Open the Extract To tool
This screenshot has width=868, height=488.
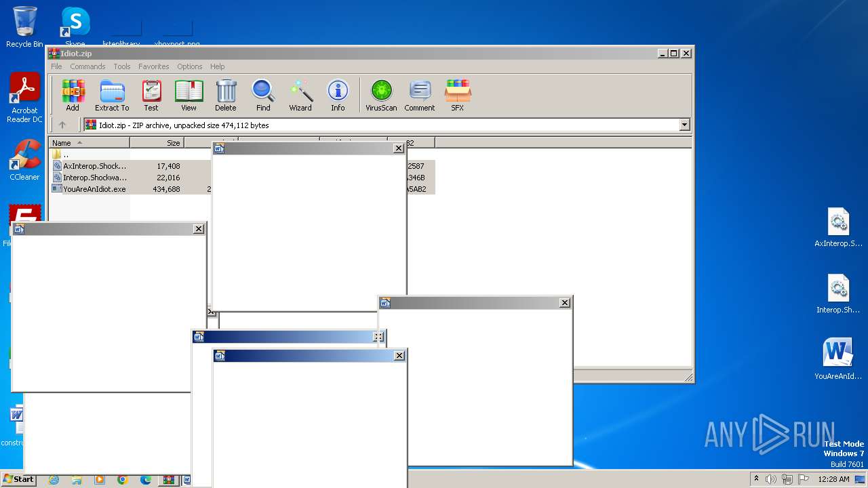(112, 96)
